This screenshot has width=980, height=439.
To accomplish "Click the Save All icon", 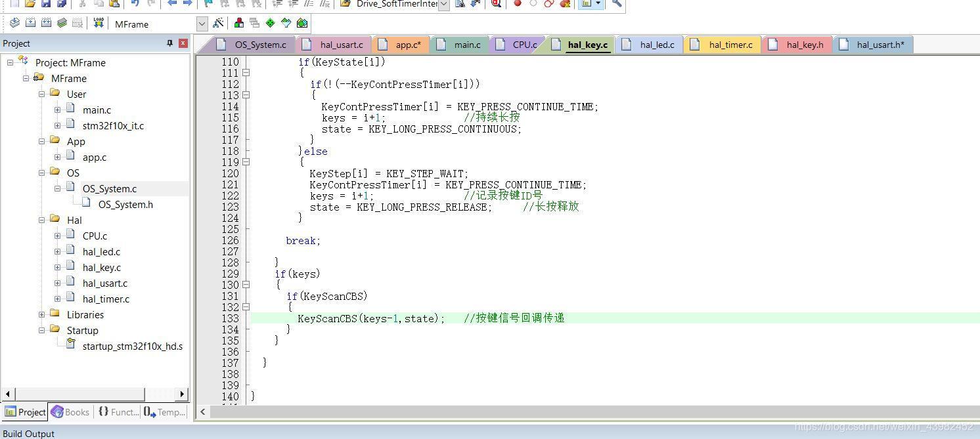I will (x=62, y=3).
